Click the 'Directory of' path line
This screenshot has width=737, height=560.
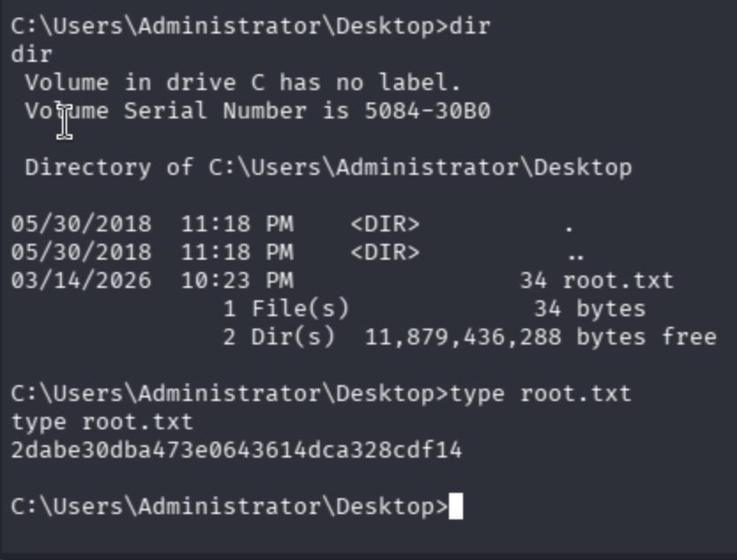click(329, 167)
